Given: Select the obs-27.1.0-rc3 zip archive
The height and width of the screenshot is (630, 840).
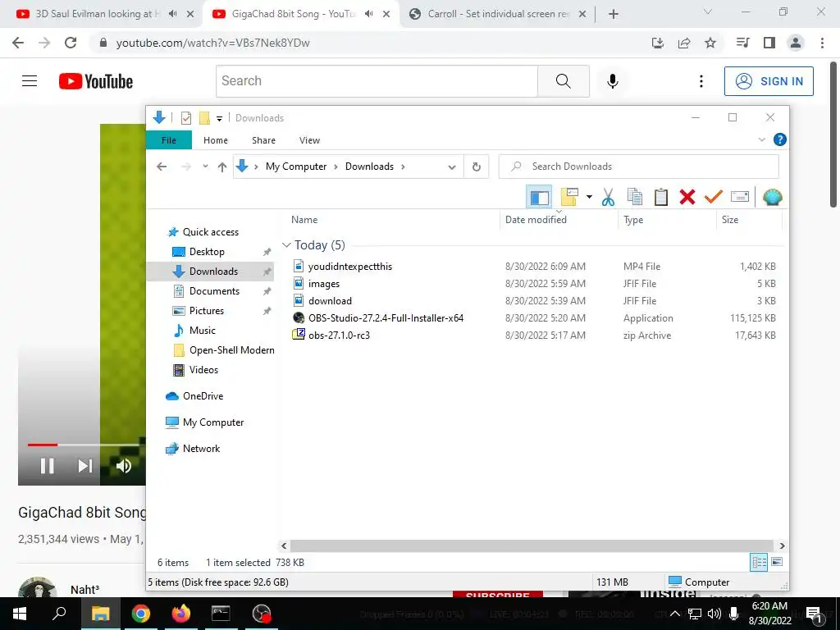Looking at the screenshot, I should click(339, 335).
